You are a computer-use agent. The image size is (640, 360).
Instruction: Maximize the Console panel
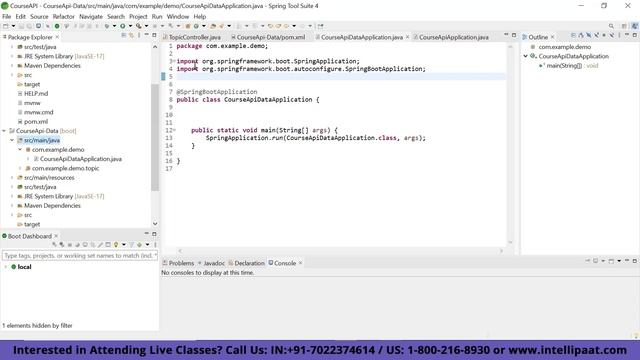pos(635,261)
